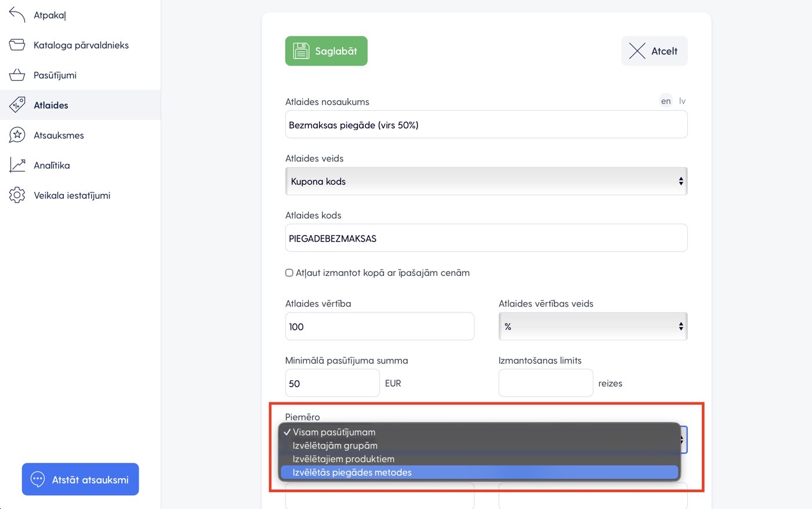Pick Izvēlētajiem produktiem in the dropdown list

pos(343,459)
